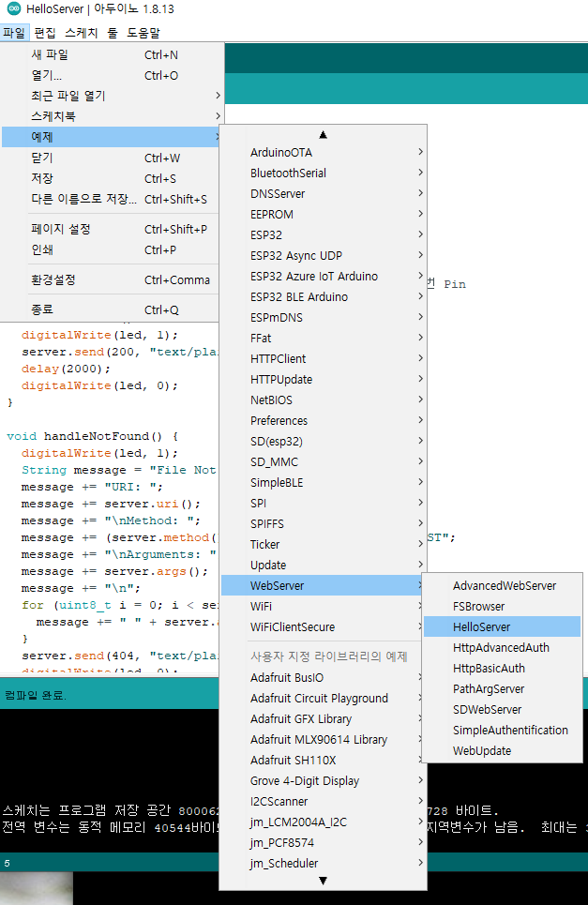Expand SD(esp32) examples
The width and height of the screenshot is (588, 905).
pos(324,442)
